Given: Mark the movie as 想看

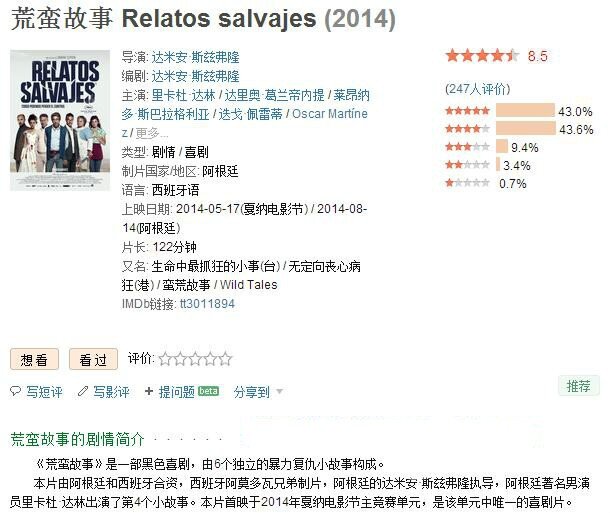Looking at the screenshot, I should 34,359.
